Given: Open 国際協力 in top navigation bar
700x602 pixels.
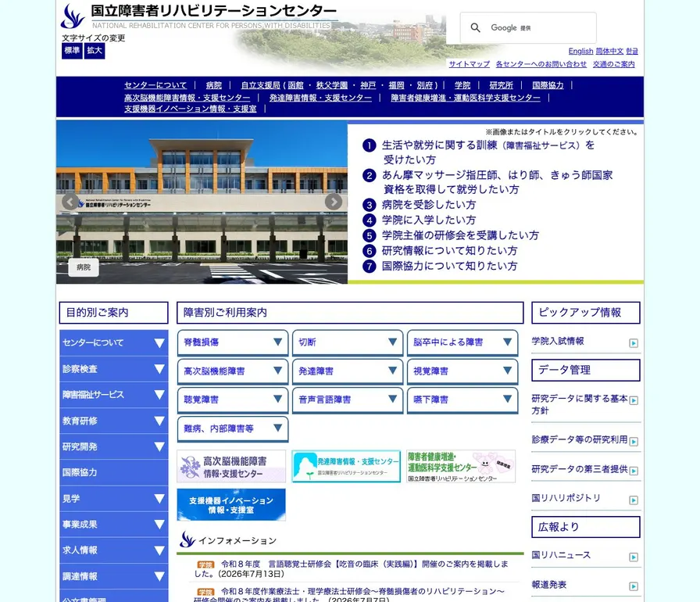Looking at the screenshot, I should click(548, 85).
